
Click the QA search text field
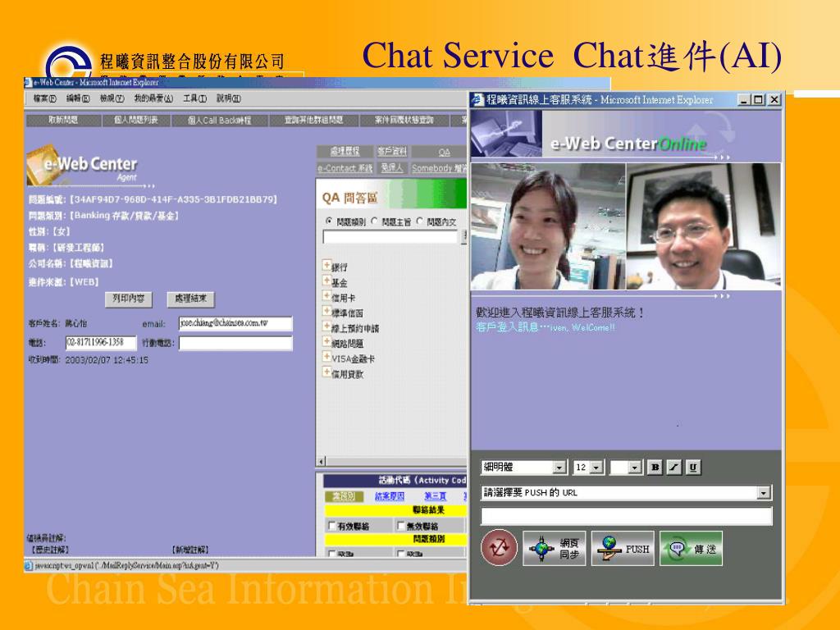click(390, 236)
